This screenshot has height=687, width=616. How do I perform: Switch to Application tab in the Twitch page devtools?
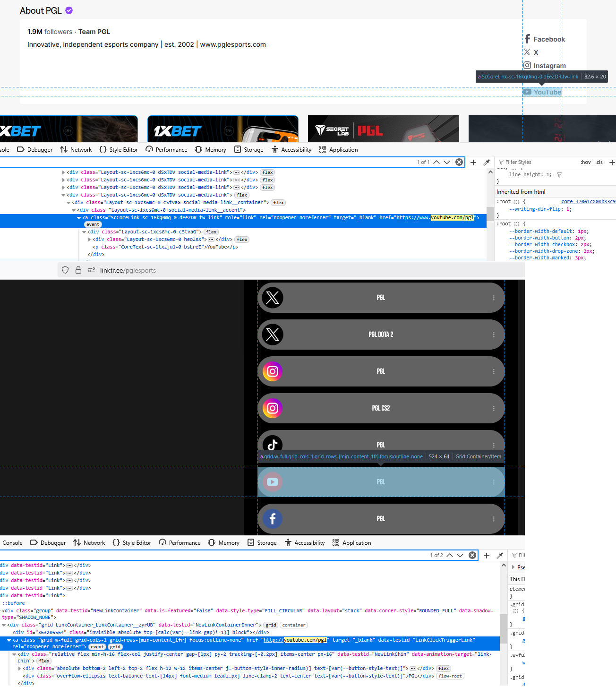click(339, 150)
